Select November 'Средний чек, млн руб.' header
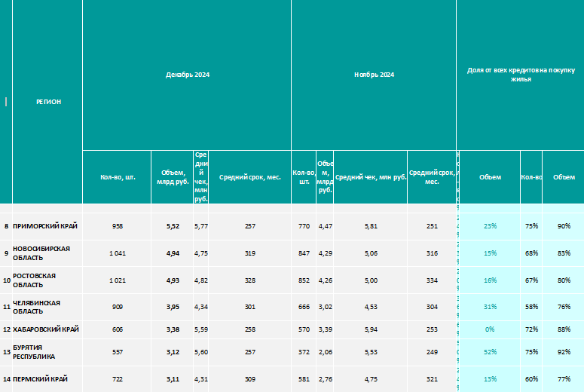Viewport: 584px width, 392px height. (371, 177)
